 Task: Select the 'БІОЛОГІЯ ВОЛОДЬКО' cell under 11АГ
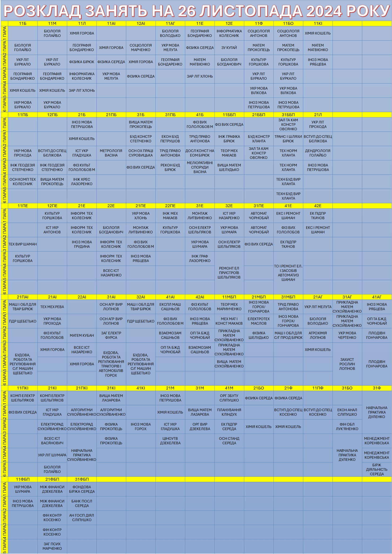170,33
